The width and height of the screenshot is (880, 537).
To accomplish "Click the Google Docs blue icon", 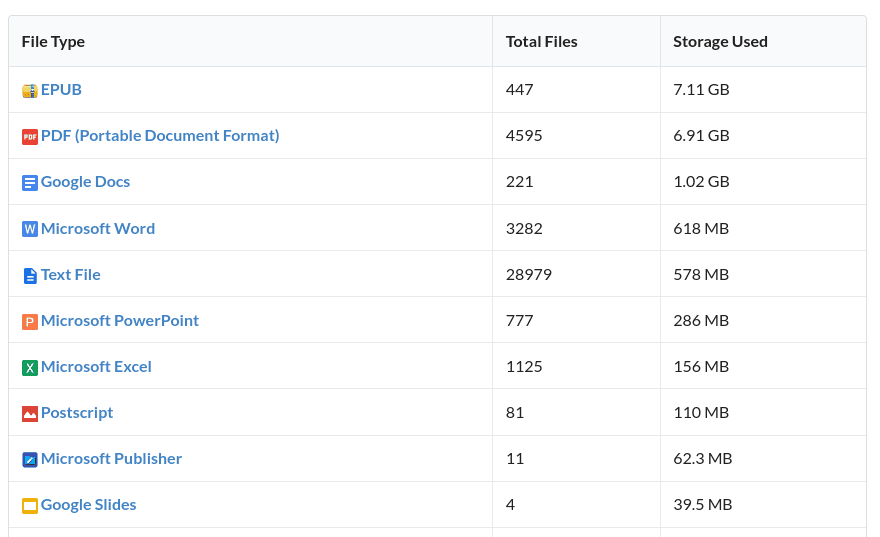I will click(x=30, y=182).
